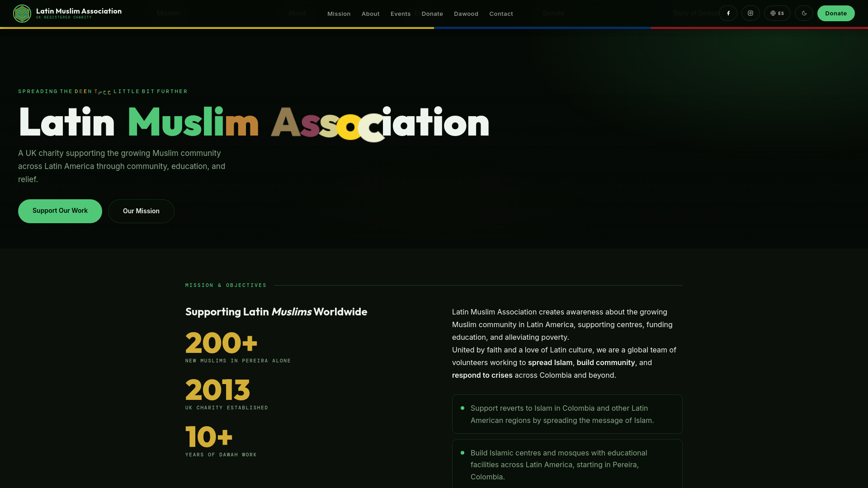The width and height of the screenshot is (868, 488).
Task: Click the bold "respond to crises" text
Action: point(482,375)
